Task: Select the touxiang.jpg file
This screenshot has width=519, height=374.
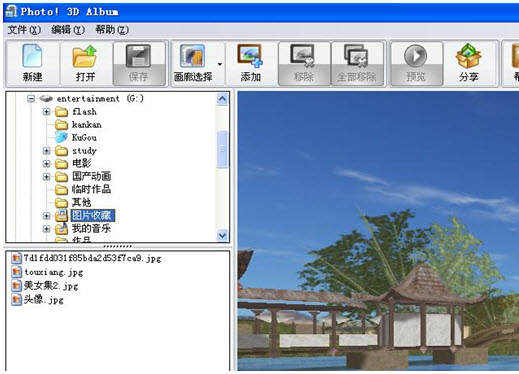Action: (47, 272)
